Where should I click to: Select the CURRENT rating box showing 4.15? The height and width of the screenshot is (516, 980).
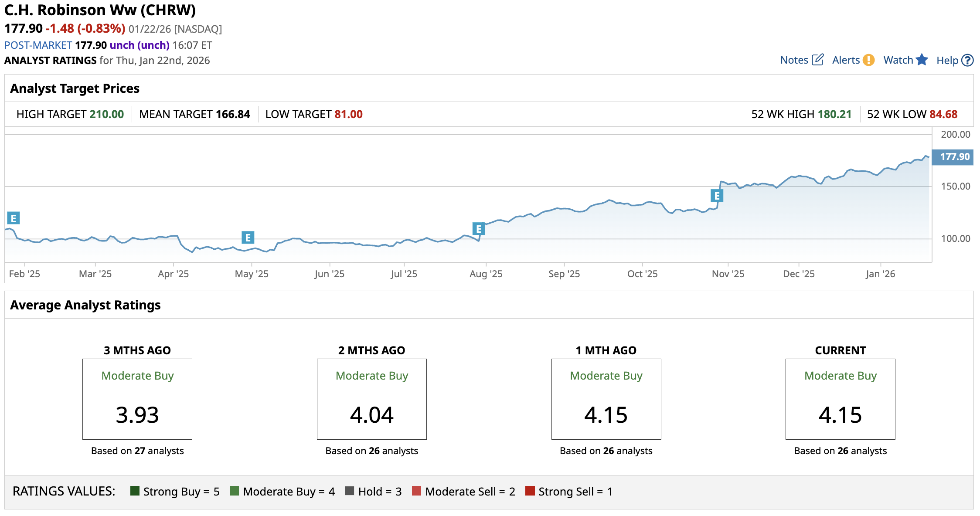coord(840,399)
